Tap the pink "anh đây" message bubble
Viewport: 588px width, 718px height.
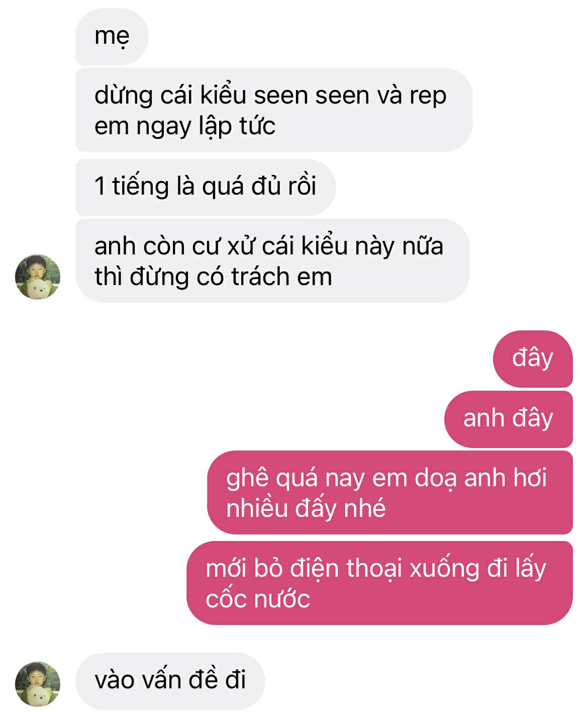[x=509, y=419]
